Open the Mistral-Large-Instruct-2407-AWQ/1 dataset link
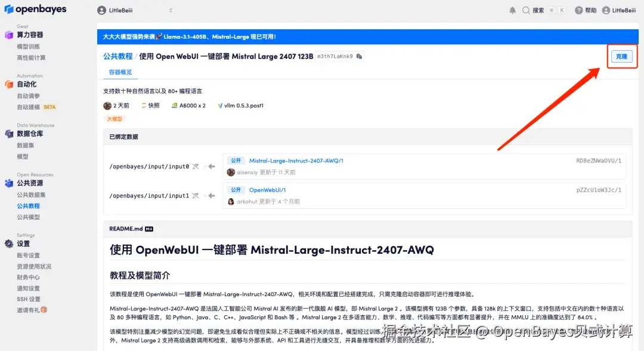This screenshot has width=644, height=351. click(x=296, y=161)
